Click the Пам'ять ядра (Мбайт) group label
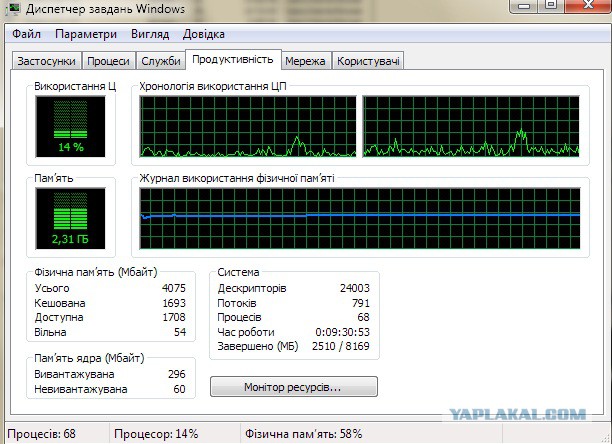This screenshot has height=444, width=612. coord(89,358)
